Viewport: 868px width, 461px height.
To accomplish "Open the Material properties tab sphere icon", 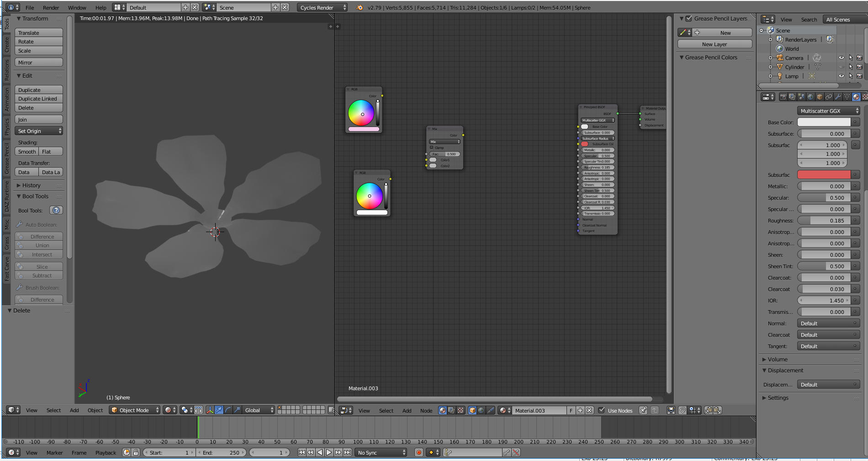I will coord(856,97).
